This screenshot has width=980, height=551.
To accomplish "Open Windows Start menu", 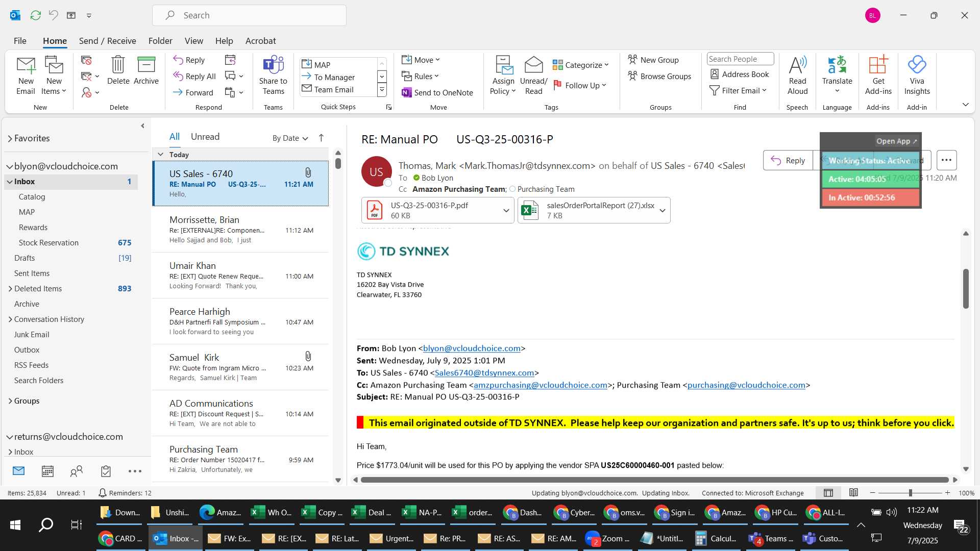I will click(x=15, y=525).
